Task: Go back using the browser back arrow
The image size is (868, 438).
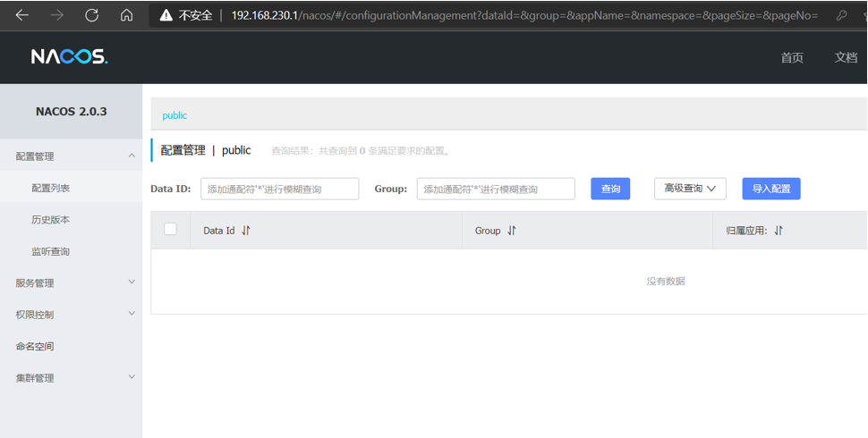Action: (x=21, y=15)
